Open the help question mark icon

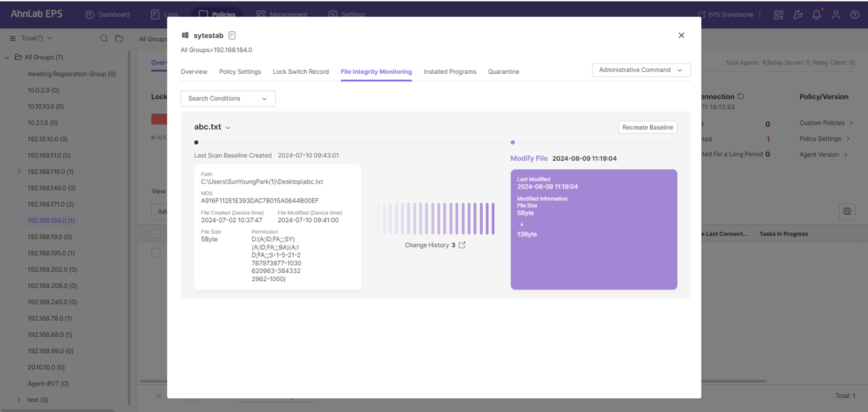coord(854,14)
